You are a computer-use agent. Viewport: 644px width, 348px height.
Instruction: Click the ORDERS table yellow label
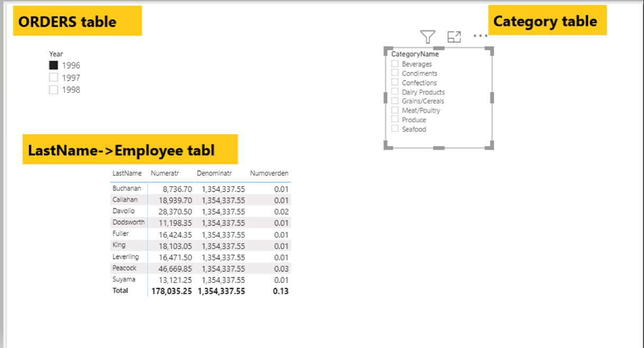tap(78, 21)
